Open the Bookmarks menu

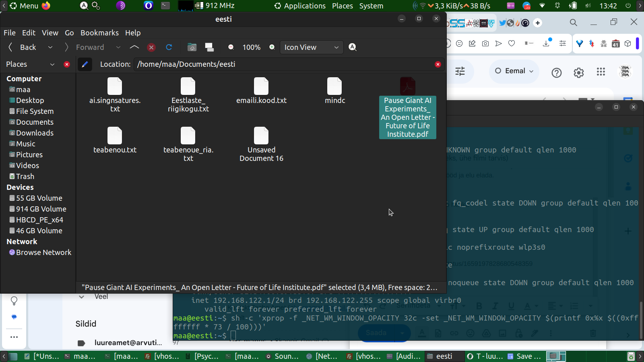pos(99,33)
